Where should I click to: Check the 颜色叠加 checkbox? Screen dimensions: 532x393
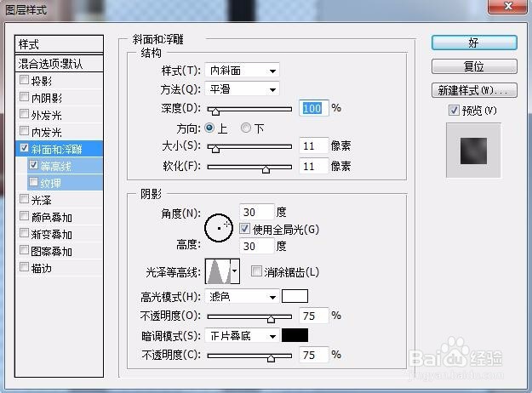coord(24,216)
